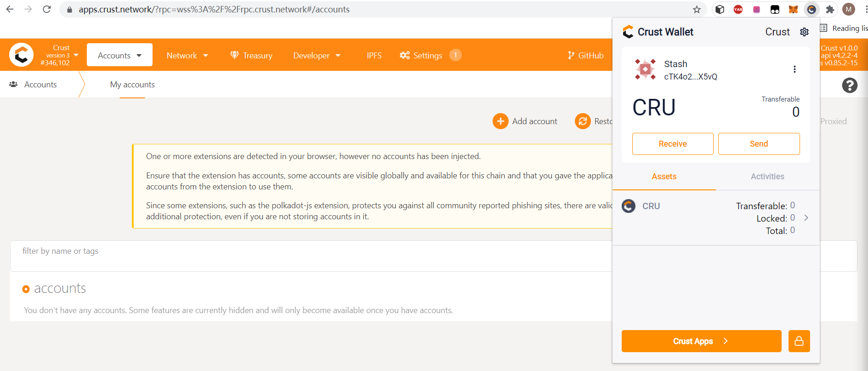
Task: Open the Reading list icon
Action: pyautogui.click(x=823, y=28)
